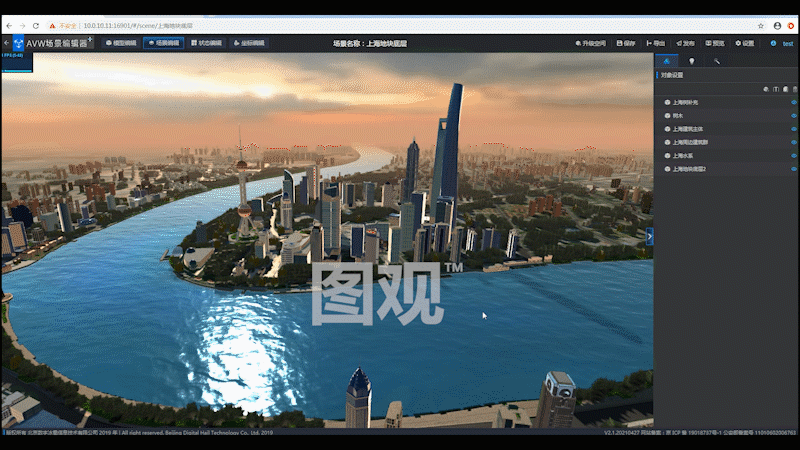Open the browser profile avatar icon
The height and width of the screenshot is (450, 800).
click(x=777, y=26)
